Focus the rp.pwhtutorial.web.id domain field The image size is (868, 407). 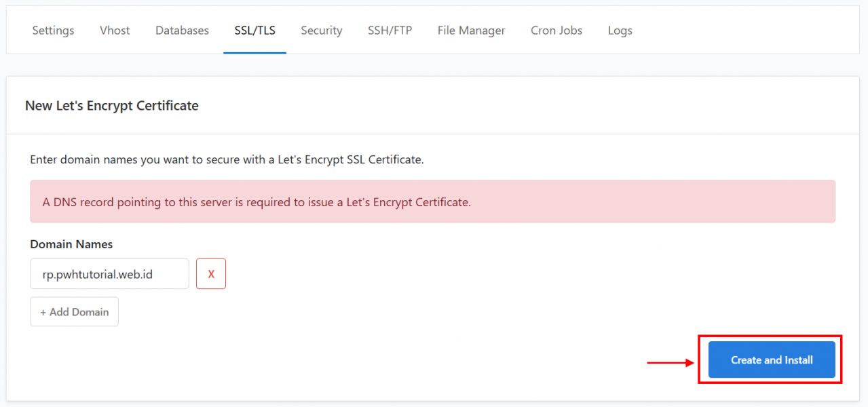(110, 273)
